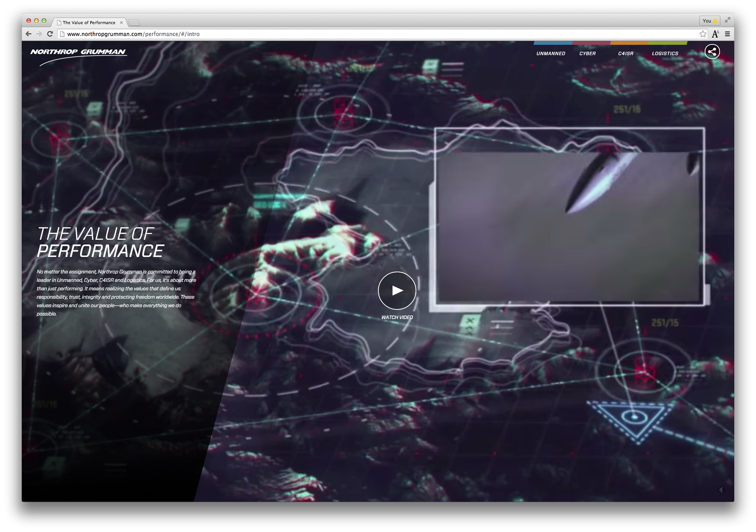Screen dimensions: 756x532
Task: Play the video with the round play button
Action: (397, 291)
